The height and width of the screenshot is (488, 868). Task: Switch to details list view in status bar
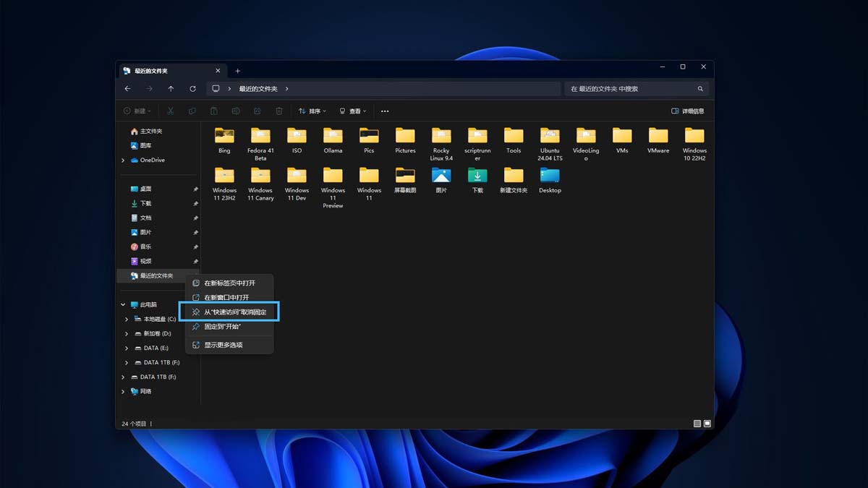[697, 424]
